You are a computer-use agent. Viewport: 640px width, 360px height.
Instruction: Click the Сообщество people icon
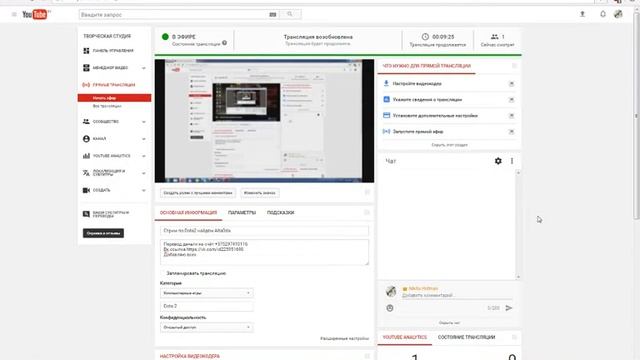(86, 122)
